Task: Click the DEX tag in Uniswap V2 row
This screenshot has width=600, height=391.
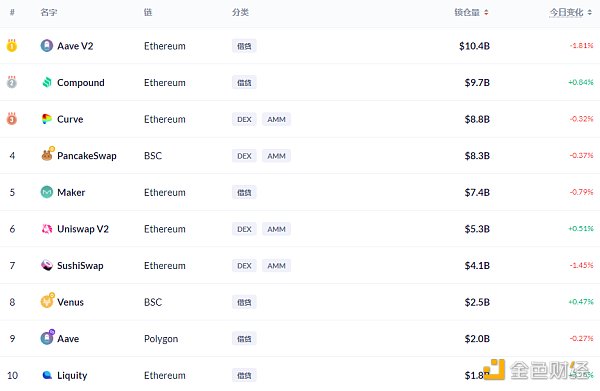Action: [244, 229]
